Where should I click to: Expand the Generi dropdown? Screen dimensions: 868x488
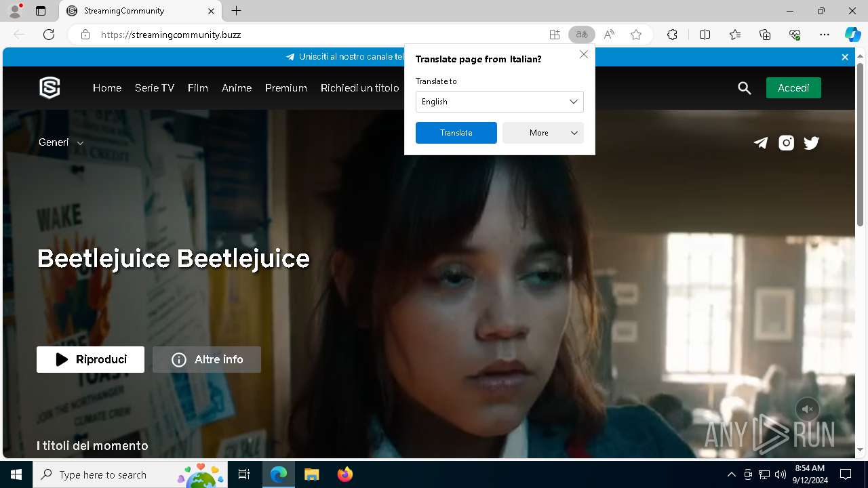point(61,142)
